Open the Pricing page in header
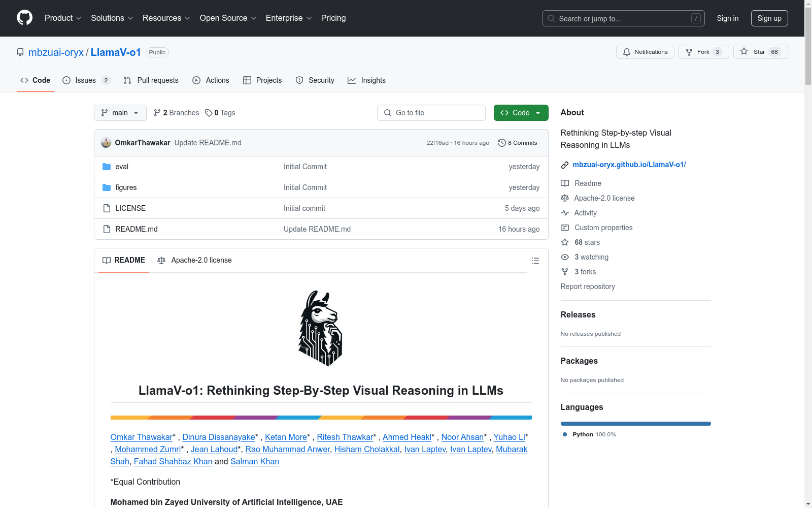 tap(333, 18)
